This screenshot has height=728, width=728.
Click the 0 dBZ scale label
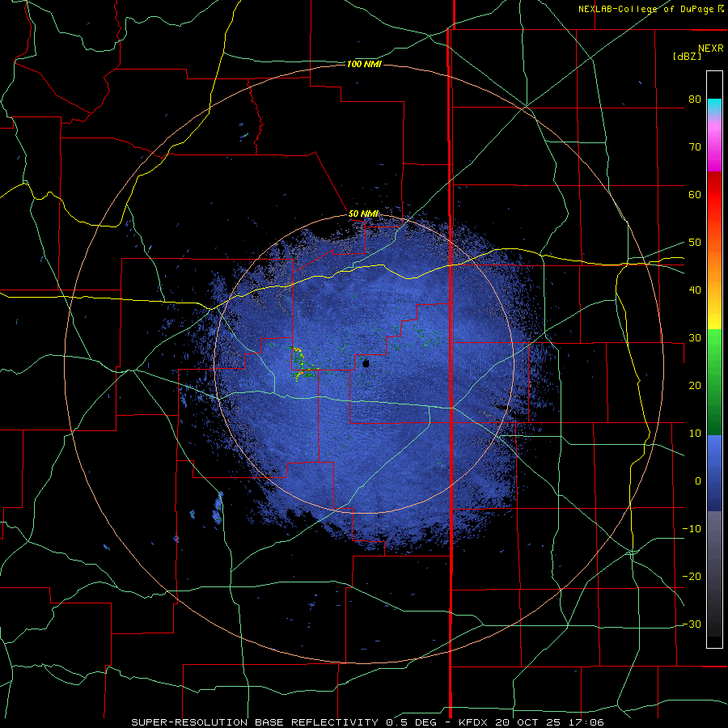698,481
